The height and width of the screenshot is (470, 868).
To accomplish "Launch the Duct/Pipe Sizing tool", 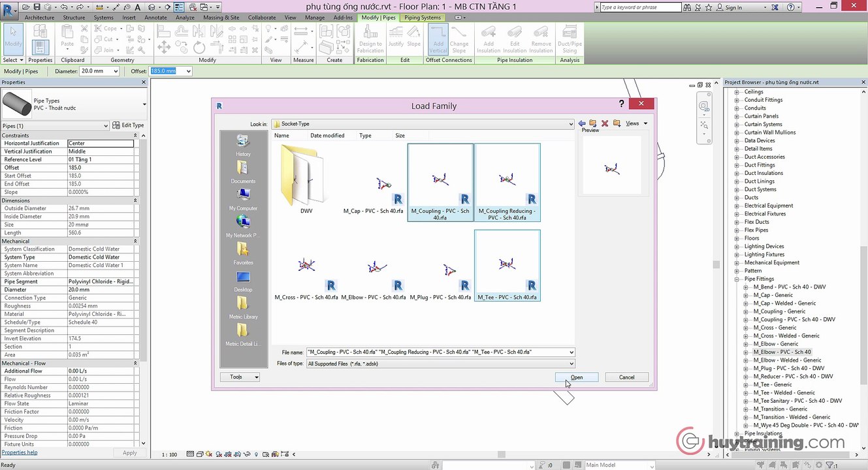I will [570, 39].
